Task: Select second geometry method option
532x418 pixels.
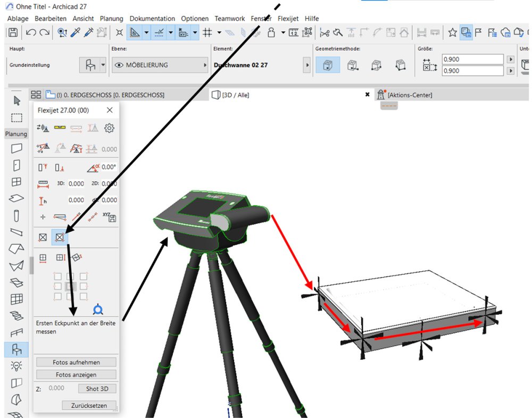Action: (353, 65)
